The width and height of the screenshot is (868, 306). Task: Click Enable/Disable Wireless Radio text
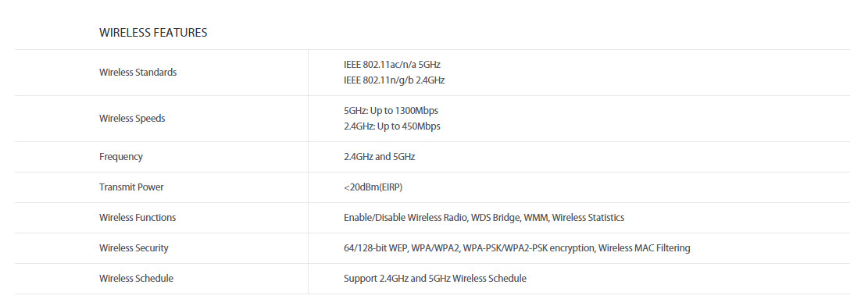(x=405, y=218)
